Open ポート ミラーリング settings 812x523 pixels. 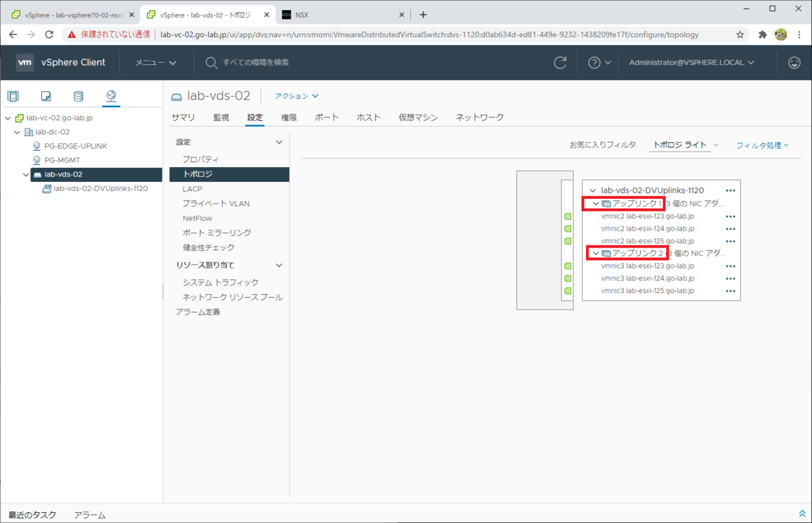(x=217, y=233)
